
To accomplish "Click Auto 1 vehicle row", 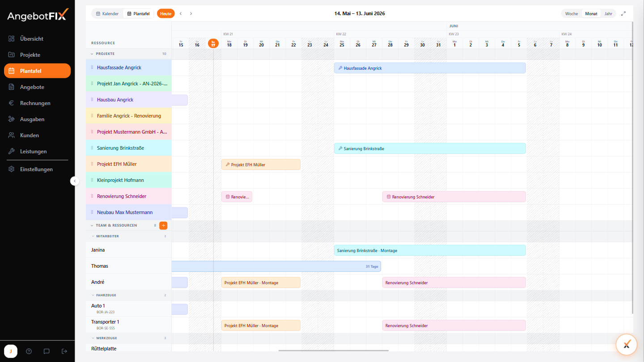I will [x=129, y=309].
